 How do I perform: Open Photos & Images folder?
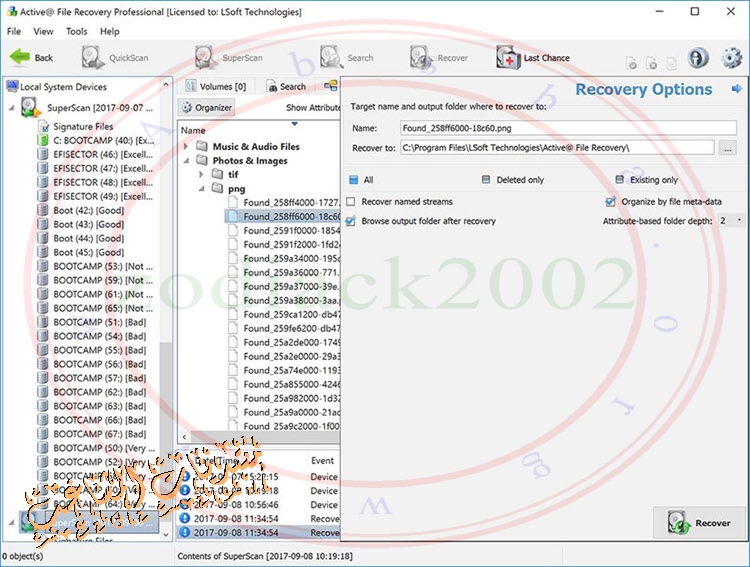[242, 160]
